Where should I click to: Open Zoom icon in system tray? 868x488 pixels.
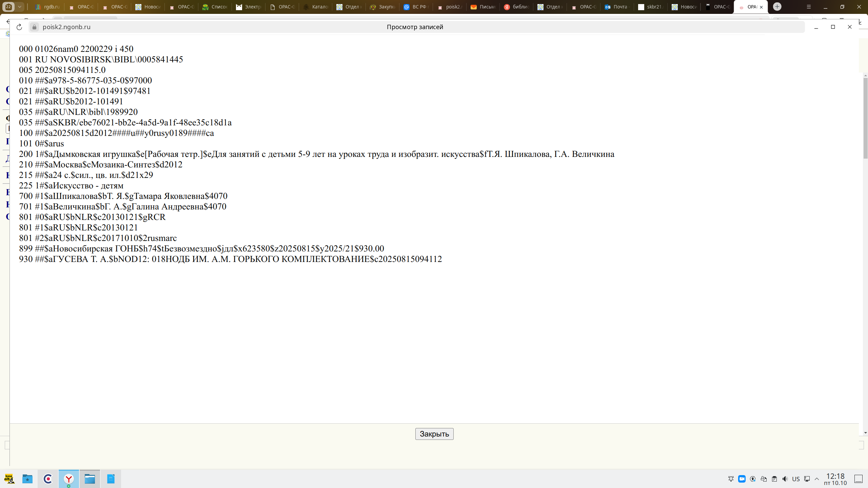coord(742,479)
